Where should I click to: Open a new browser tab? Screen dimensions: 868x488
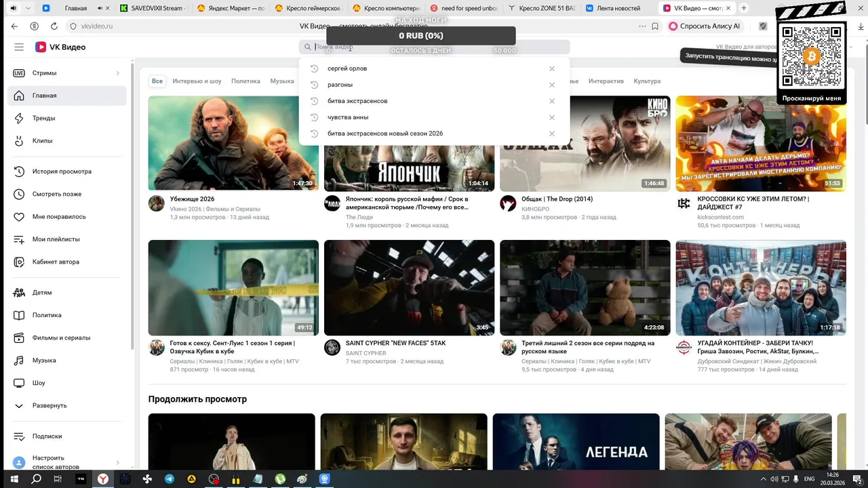tap(744, 8)
